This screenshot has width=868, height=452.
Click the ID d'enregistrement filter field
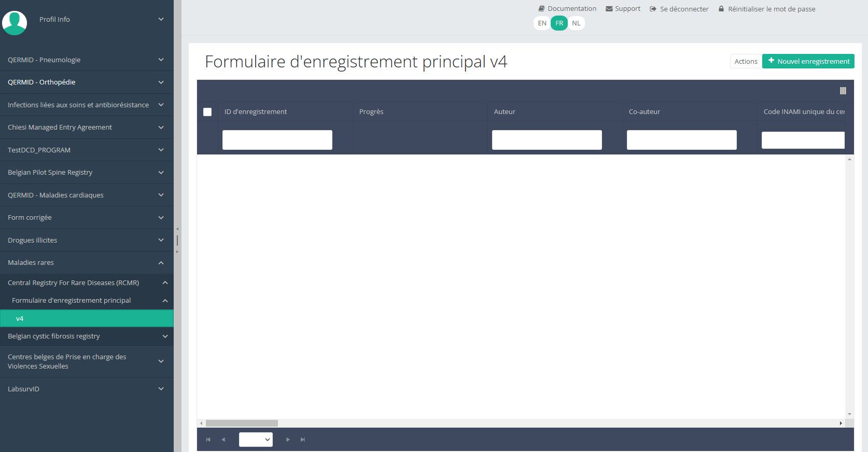coord(277,140)
